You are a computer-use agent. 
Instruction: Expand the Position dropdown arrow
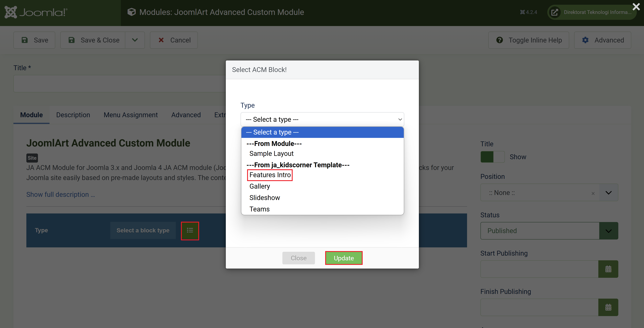(x=609, y=192)
